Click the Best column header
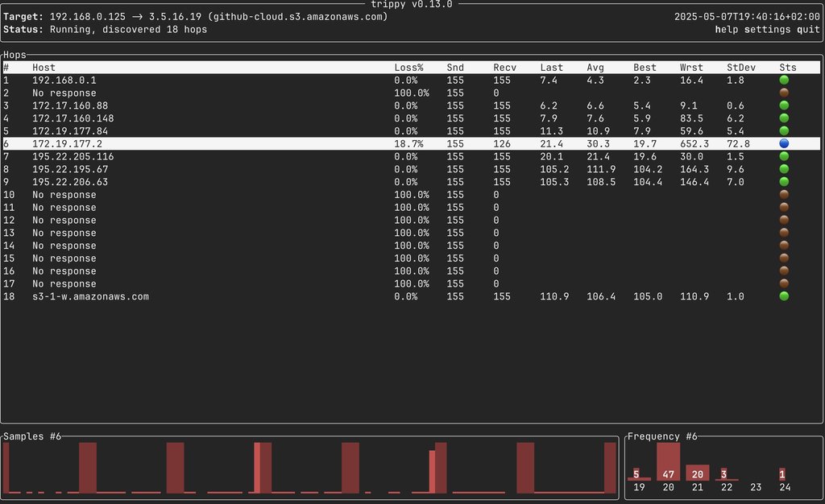This screenshot has height=504, width=825. click(645, 68)
